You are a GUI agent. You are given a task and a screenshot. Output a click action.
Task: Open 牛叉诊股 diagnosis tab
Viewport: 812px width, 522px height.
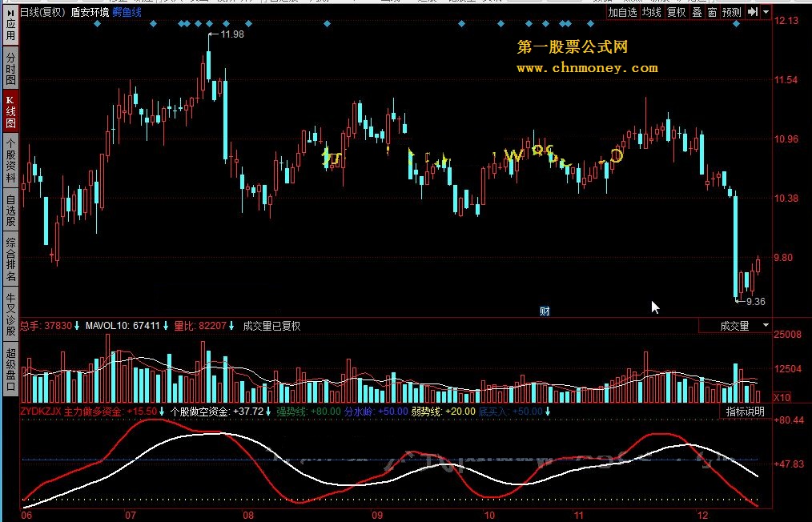(x=10, y=315)
